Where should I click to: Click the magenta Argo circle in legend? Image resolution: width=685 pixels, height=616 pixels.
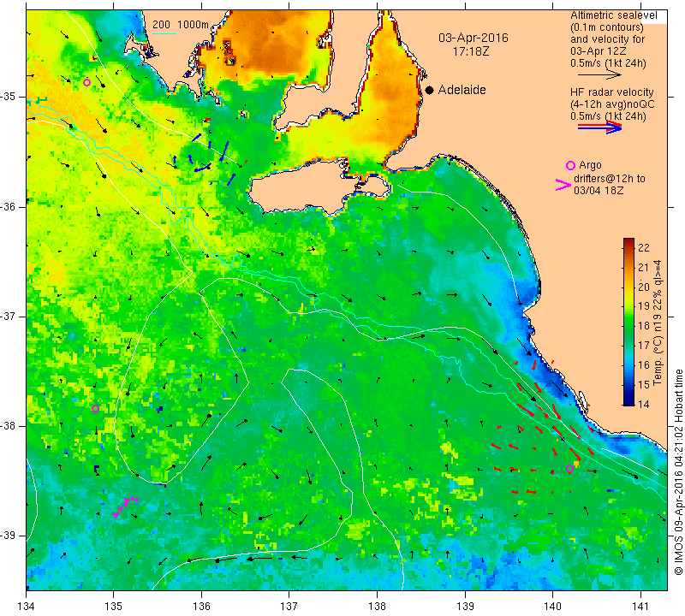click(x=570, y=165)
